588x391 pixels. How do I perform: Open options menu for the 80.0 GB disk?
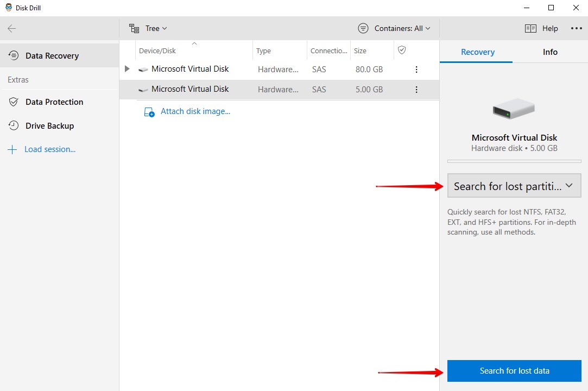(x=416, y=70)
